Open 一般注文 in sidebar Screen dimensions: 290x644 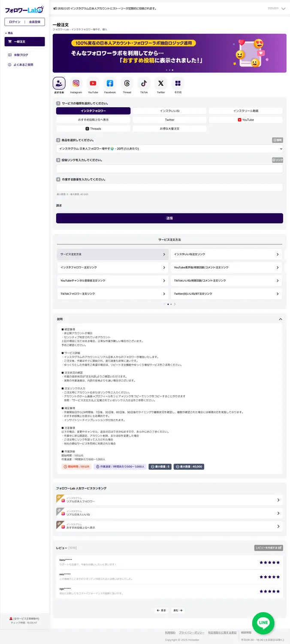tap(24, 42)
